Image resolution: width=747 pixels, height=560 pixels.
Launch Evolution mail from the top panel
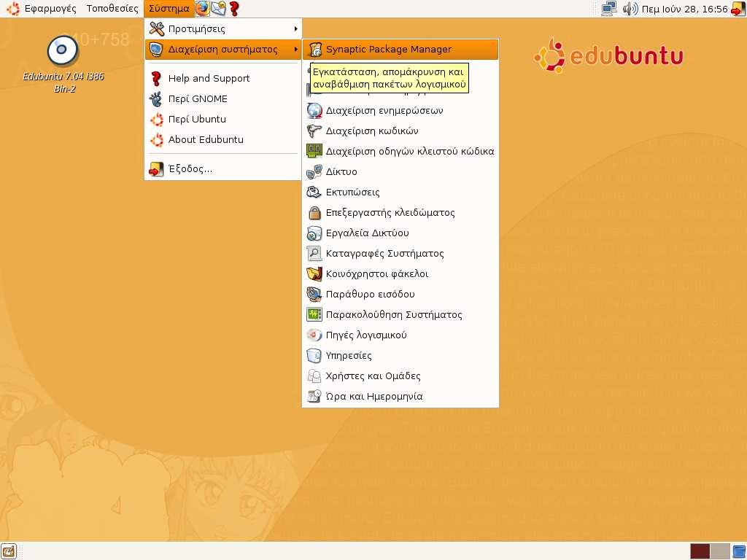coord(219,9)
